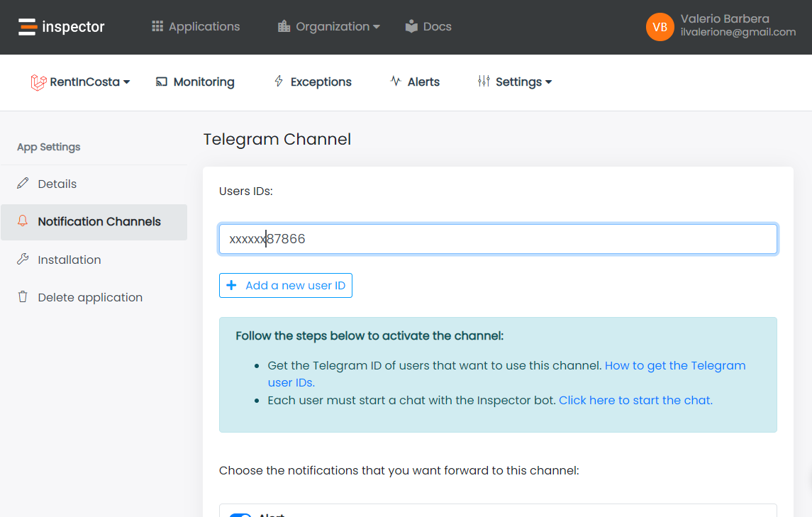Open the RentInCosta application selector

coord(79,82)
